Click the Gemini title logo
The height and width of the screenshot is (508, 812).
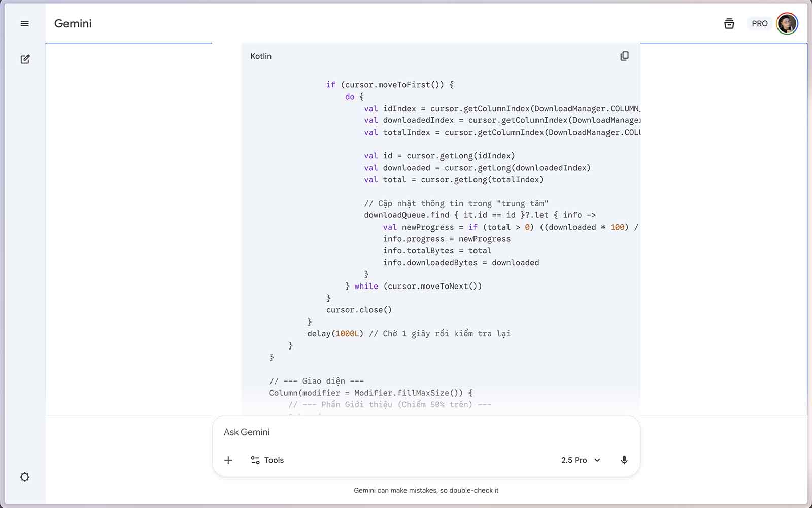tap(73, 24)
